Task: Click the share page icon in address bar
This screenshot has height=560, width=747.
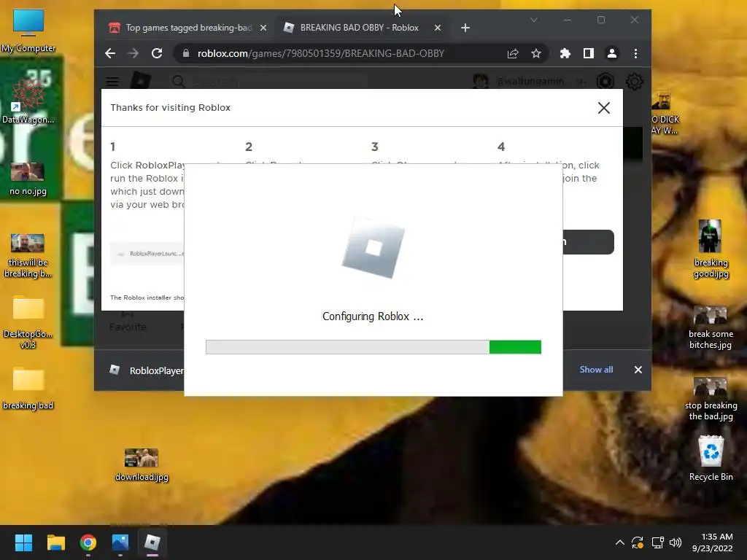Action: (x=513, y=53)
